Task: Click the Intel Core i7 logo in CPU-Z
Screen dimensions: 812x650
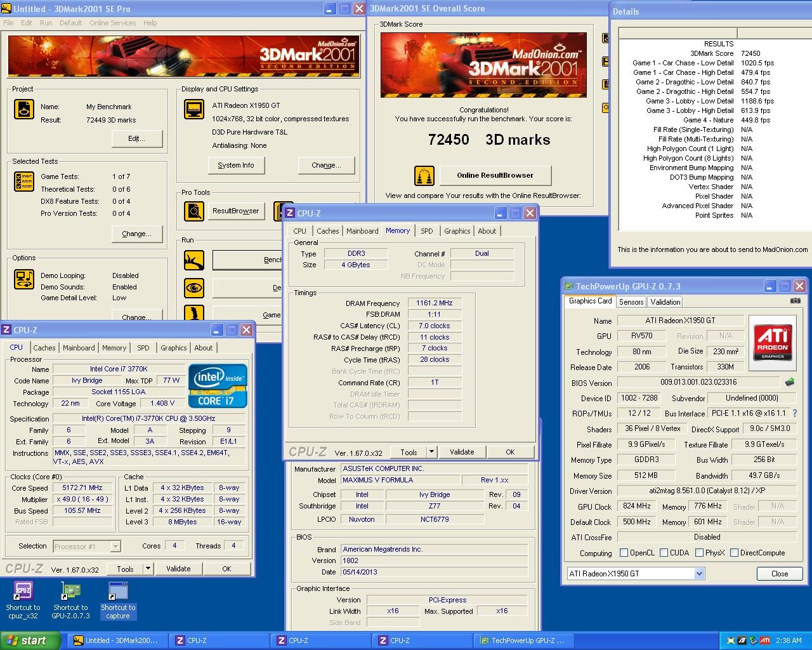Action: 218,386
